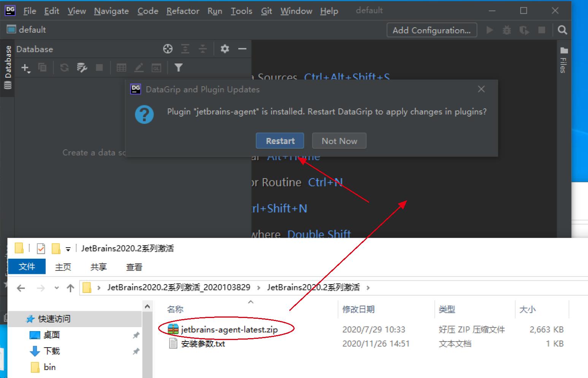Toggle the Database side tool window tab
The width and height of the screenshot is (588, 378).
[8, 67]
